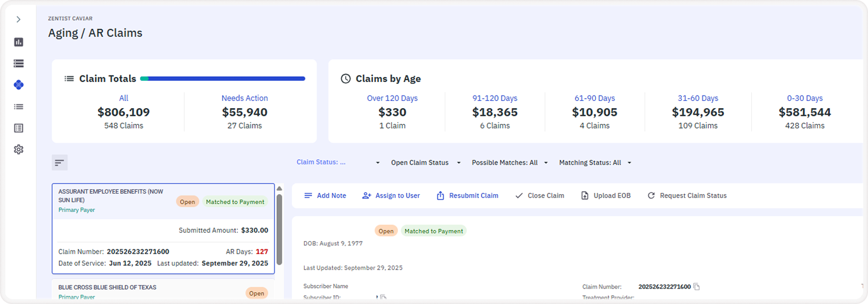Click the stacked rows icon in sidebar
868x304 pixels.
point(18,64)
